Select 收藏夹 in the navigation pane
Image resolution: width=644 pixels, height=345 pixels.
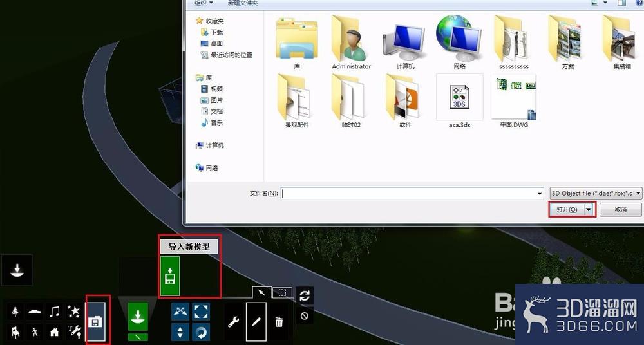209,21
